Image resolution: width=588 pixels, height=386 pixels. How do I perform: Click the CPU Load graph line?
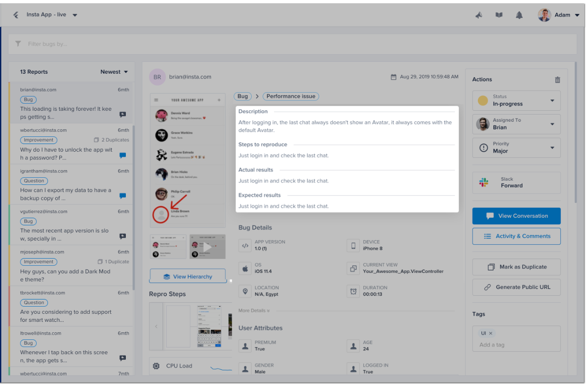point(221,368)
